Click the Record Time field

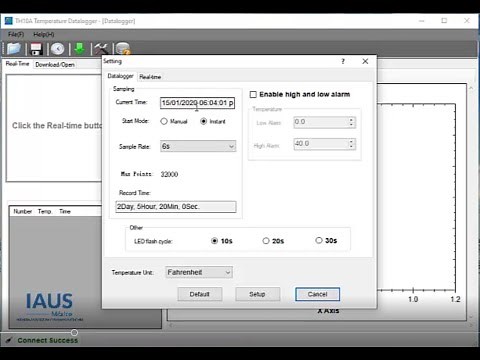[176, 207]
